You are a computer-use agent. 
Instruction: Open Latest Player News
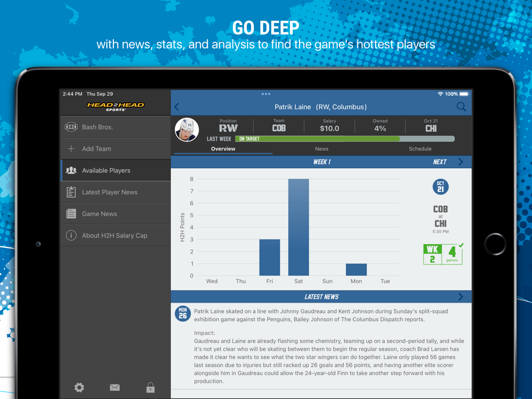tap(115, 192)
